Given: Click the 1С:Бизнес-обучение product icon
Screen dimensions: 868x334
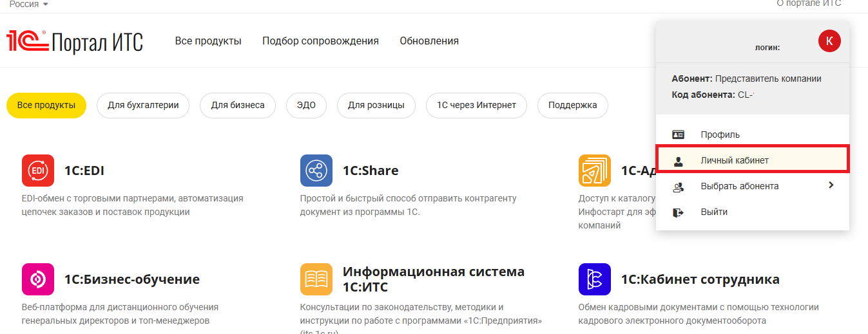Looking at the screenshot, I should pyautogui.click(x=38, y=279).
